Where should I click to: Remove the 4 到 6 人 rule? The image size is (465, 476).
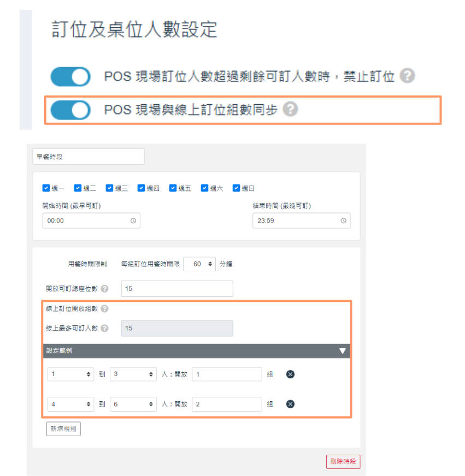[291, 404]
